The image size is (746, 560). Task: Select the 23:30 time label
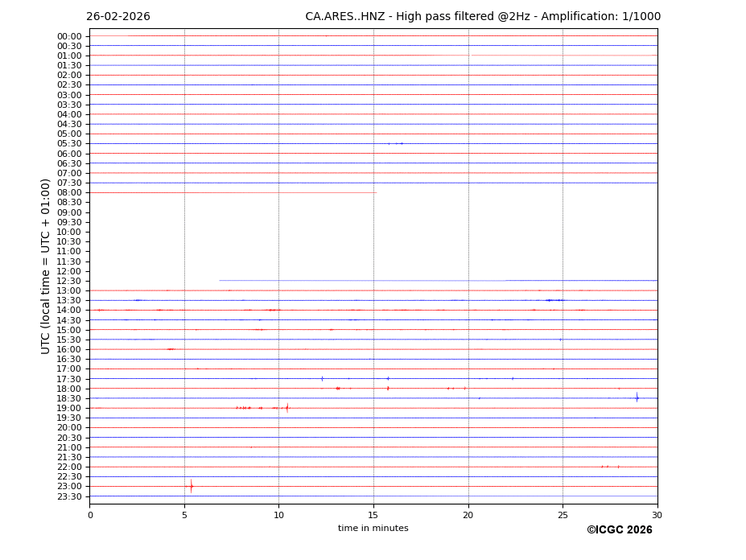(69, 496)
